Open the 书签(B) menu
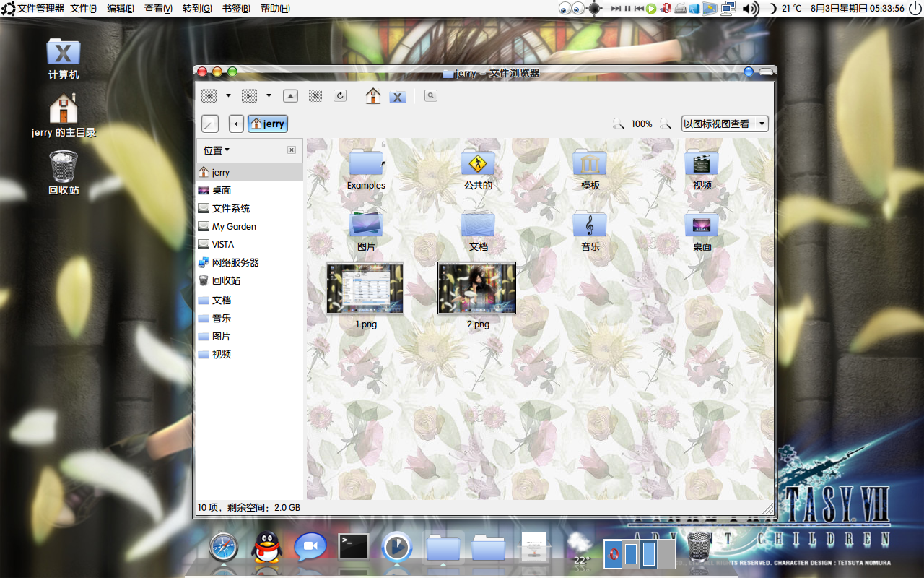 (x=236, y=9)
